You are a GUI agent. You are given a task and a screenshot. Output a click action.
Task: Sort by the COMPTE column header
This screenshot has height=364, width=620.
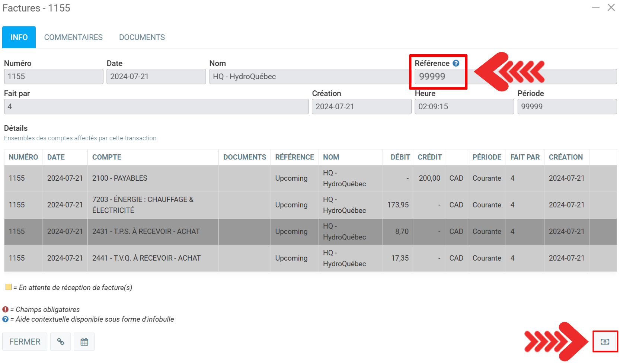tap(107, 157)
